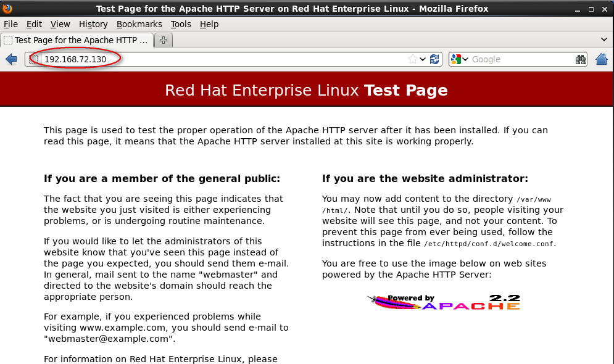Click the /var/www path text
The image size is (614, 364).
point(534,200)
